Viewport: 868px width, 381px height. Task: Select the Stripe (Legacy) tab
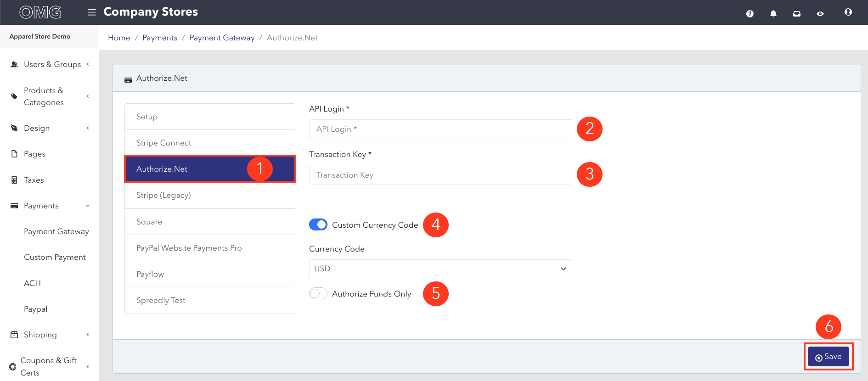210,195
